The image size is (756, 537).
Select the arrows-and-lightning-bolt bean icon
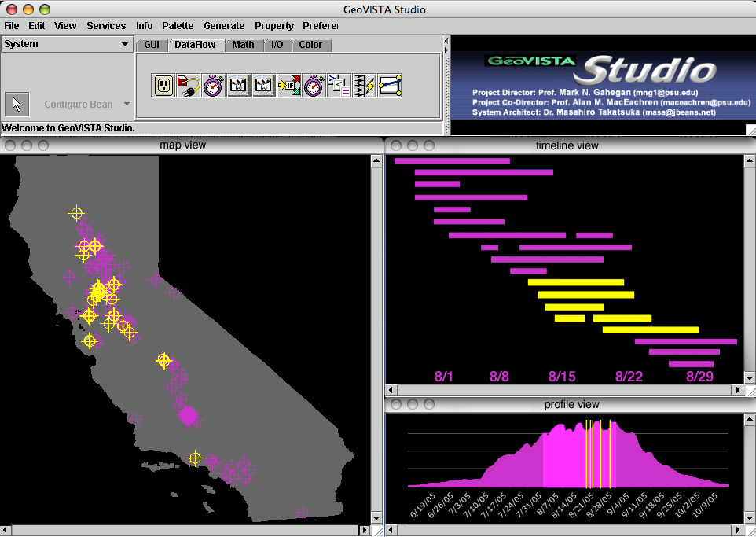[365, 86]
